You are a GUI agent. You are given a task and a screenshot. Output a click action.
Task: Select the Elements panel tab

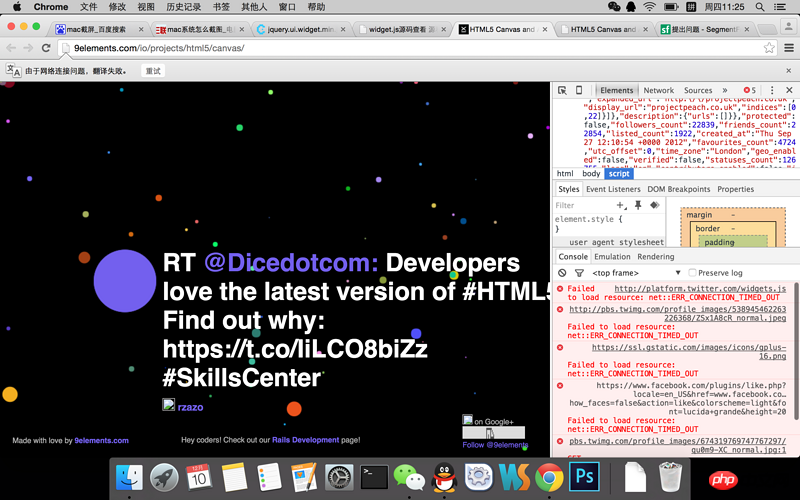click(x=616, y=90)
